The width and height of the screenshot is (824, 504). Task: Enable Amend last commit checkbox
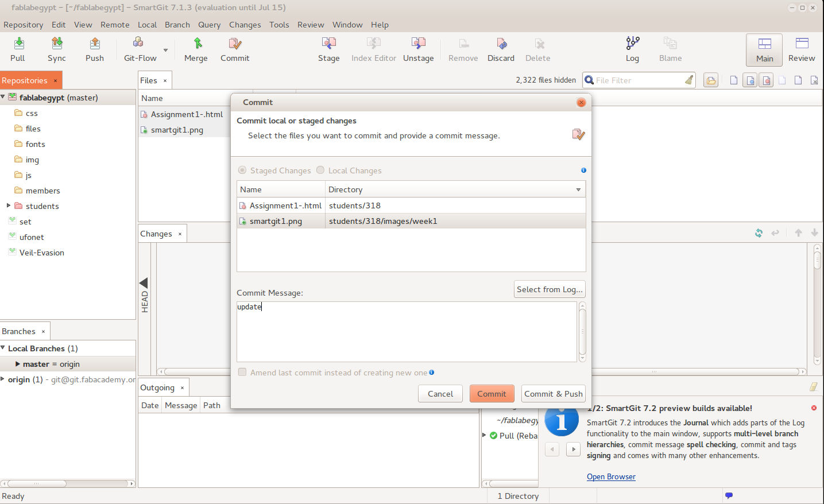click(242, 372)
